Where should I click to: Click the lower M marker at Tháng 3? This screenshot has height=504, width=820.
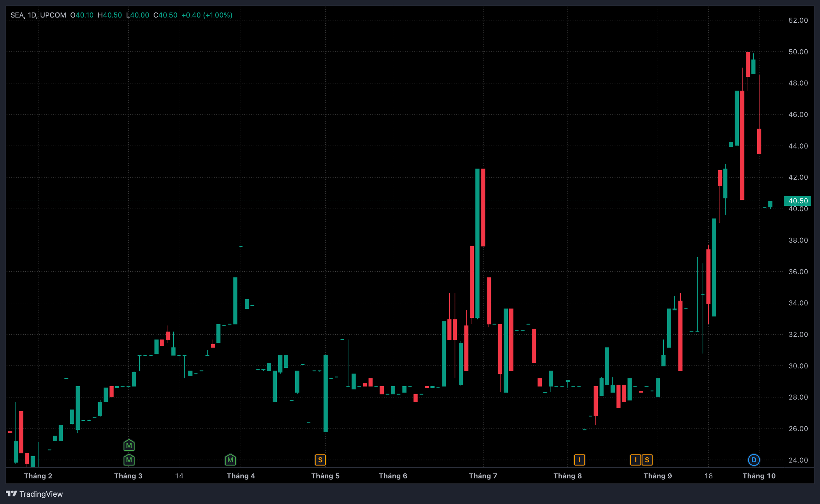pos(129,460)
